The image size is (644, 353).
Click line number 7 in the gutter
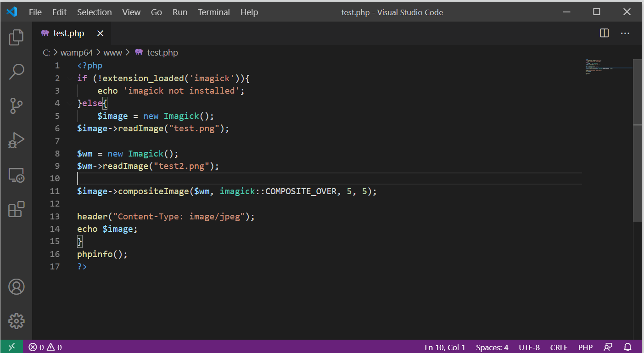[57, 141]
